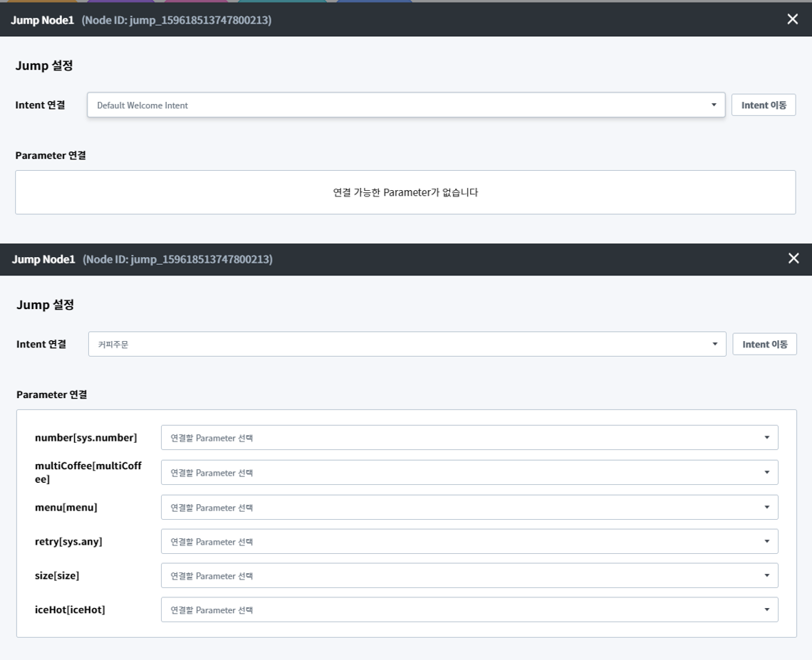This screenshot has width=812, height=660.
Task: Expand the iceHot[iceHot] parameter dropdown
Action: [469, 610]
